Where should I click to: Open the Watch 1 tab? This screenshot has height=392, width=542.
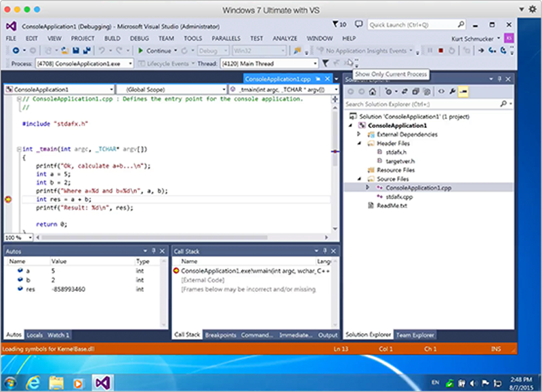coord(58,335)
